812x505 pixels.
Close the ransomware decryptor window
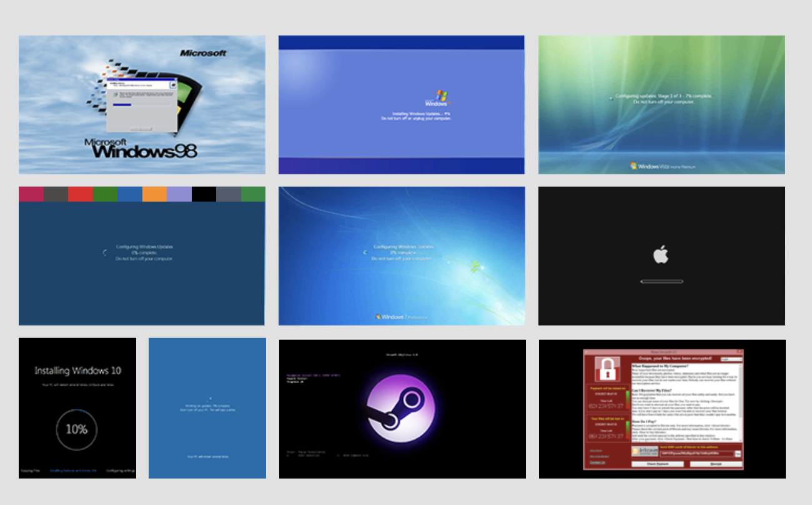tap(739, 351)
